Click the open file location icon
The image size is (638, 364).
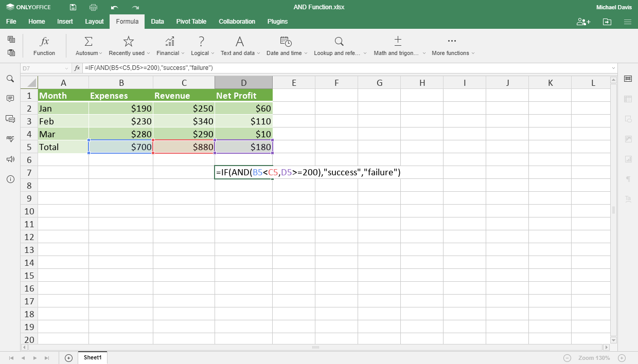607,22
